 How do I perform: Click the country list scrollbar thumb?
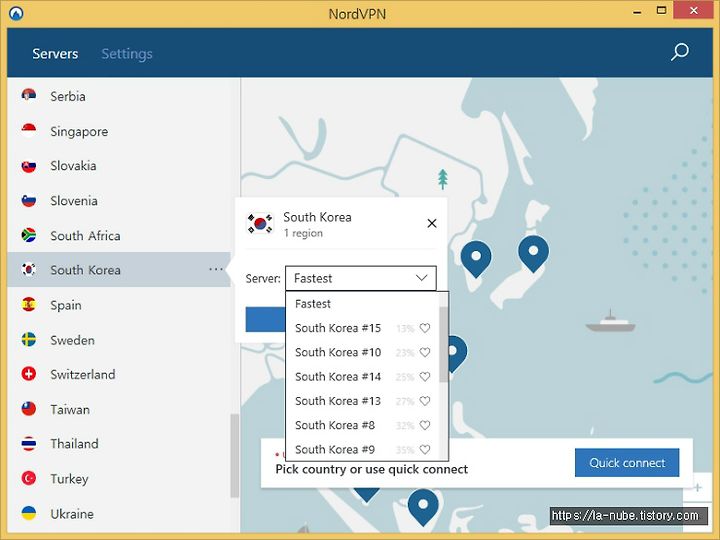pos(235,456)
